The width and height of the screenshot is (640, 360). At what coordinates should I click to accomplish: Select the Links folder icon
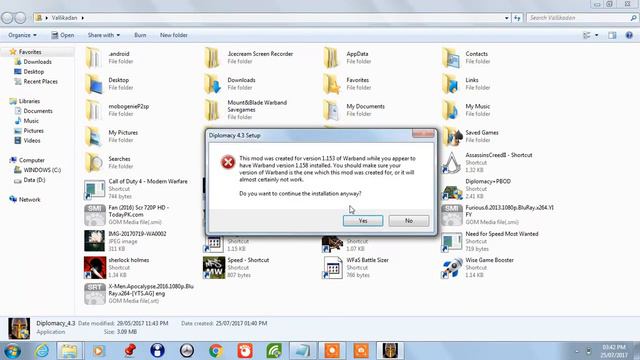click(x=451, y=84)
